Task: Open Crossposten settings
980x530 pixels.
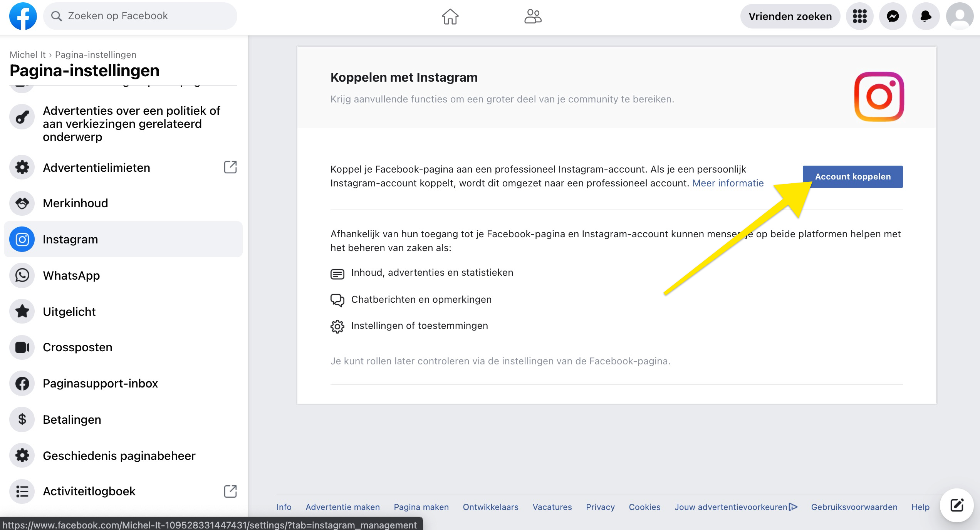Action: [123, 347]
